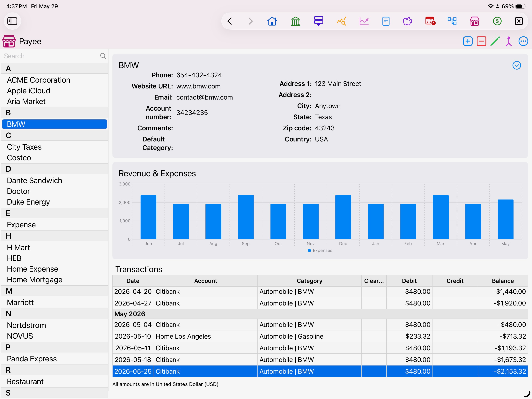Screen dimensions: 532x399
Task: Open the piggy bank budget icon
Action: pos(407,21)
